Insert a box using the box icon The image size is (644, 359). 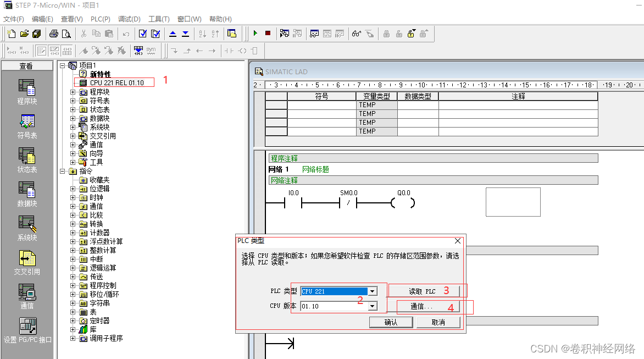pyautogui.click(x=254, y=51)
